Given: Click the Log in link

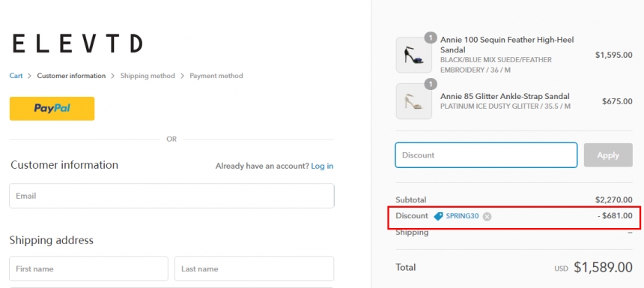Looking at the screenshot, I should pyautogui.click(x=322, y=166).
